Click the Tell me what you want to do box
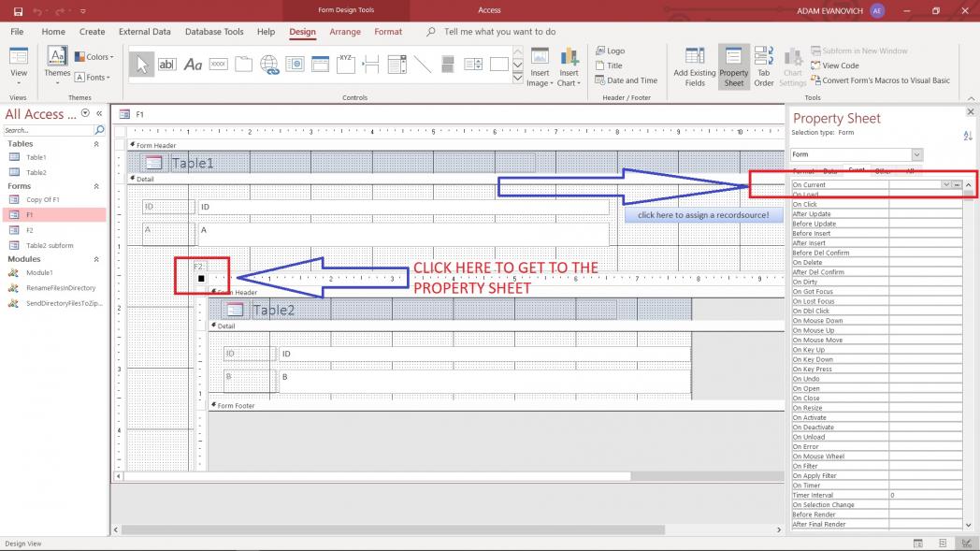The image size is (980, 551). 499,32
